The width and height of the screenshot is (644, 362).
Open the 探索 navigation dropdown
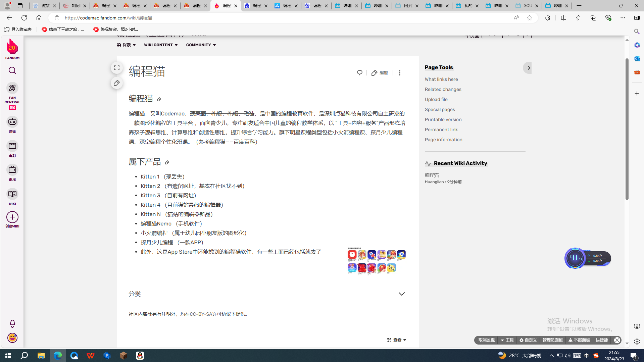pyautogui.click(x=126, y=45)
